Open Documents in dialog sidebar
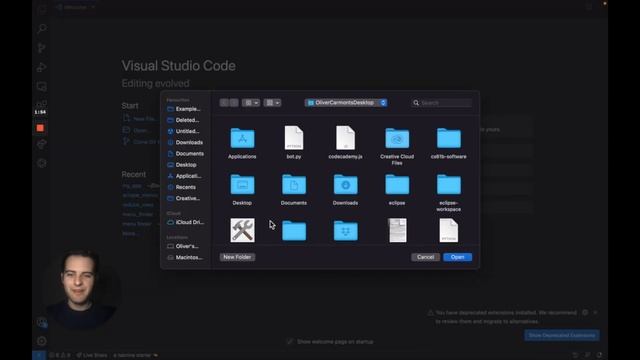 pyautogui.click(x=186, y=153)
